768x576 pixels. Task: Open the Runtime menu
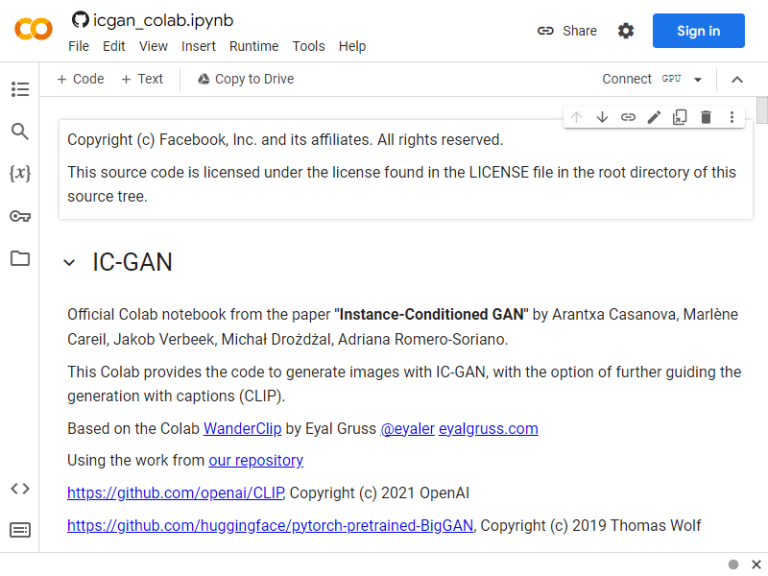(254, 46)
